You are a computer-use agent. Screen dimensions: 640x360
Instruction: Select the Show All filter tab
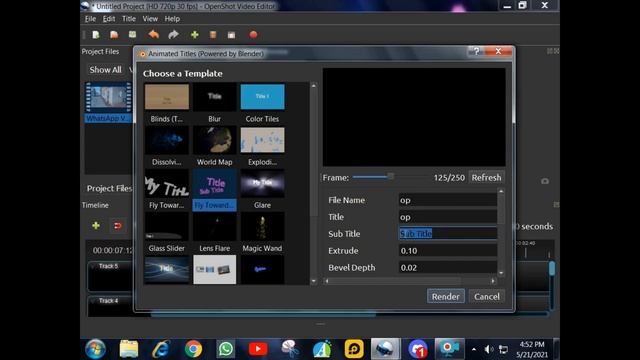click(105, 70)
